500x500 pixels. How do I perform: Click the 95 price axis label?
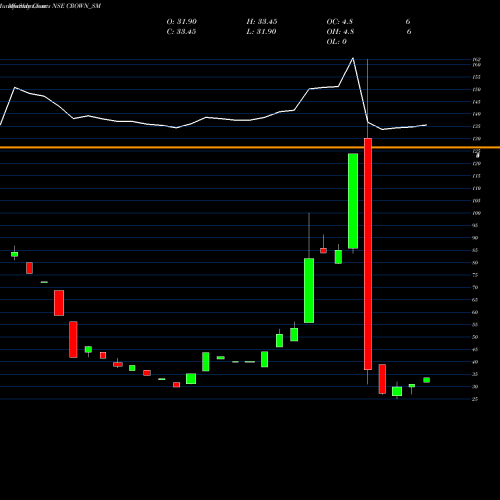[475, 225]
